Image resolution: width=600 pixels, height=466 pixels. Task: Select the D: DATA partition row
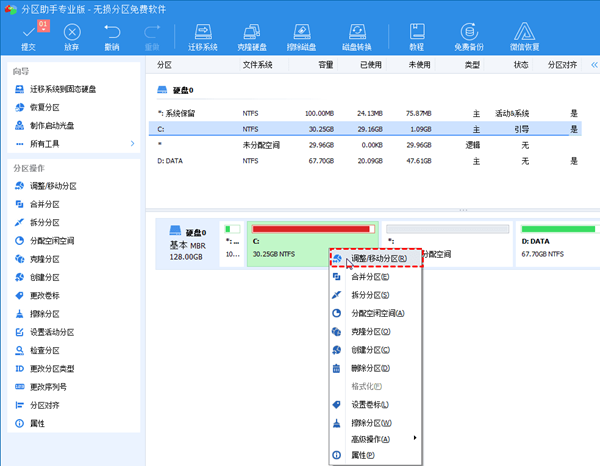click(x=365, y=161)
